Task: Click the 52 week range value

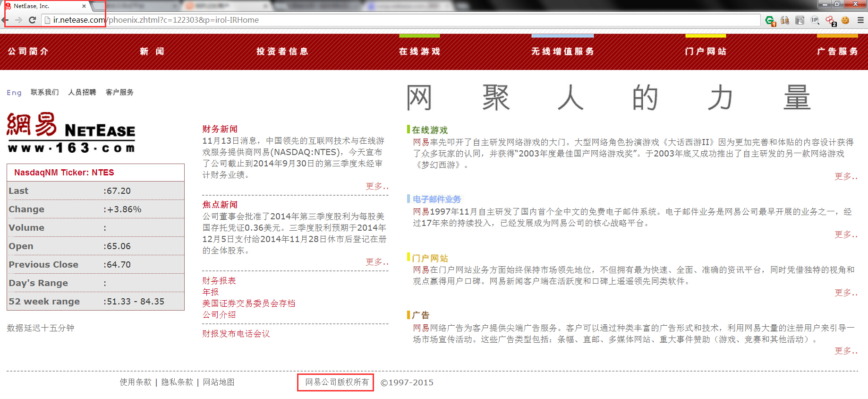Action: point(136,302)
